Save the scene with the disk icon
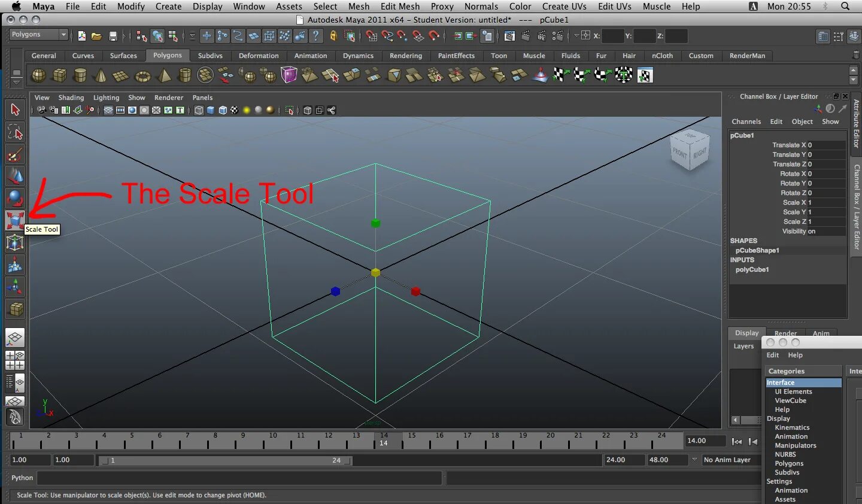The height and width of the screenshot is (504, 862). click(x=113, y=36)
